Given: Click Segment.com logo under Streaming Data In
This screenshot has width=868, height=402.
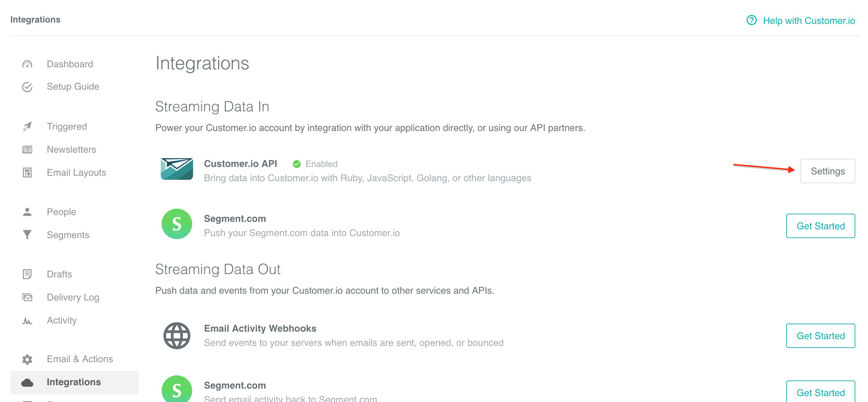Looking at the screenshot, I should click(x=177, y=224).
